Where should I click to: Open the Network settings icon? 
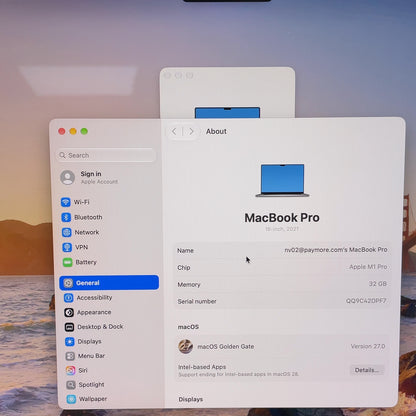pos(67,232)
